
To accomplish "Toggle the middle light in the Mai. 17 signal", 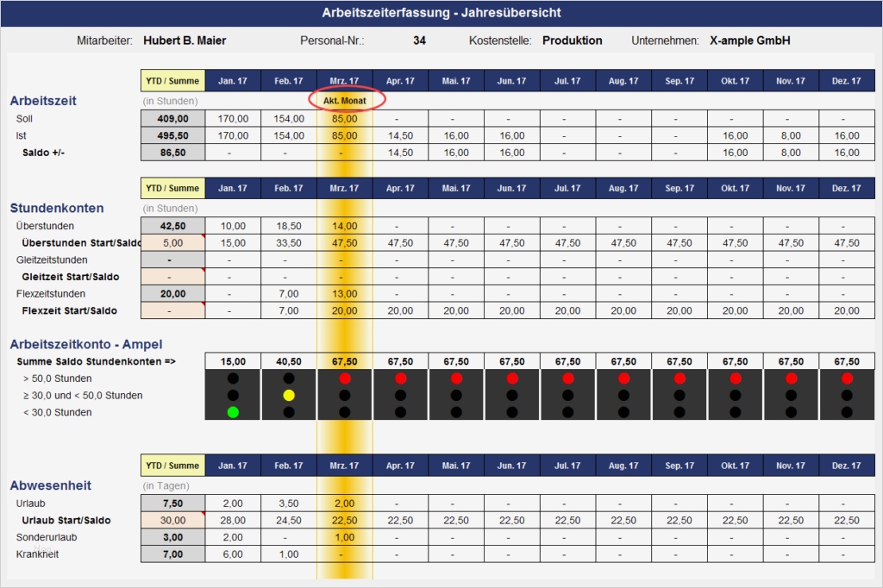I will click(455, 395).
